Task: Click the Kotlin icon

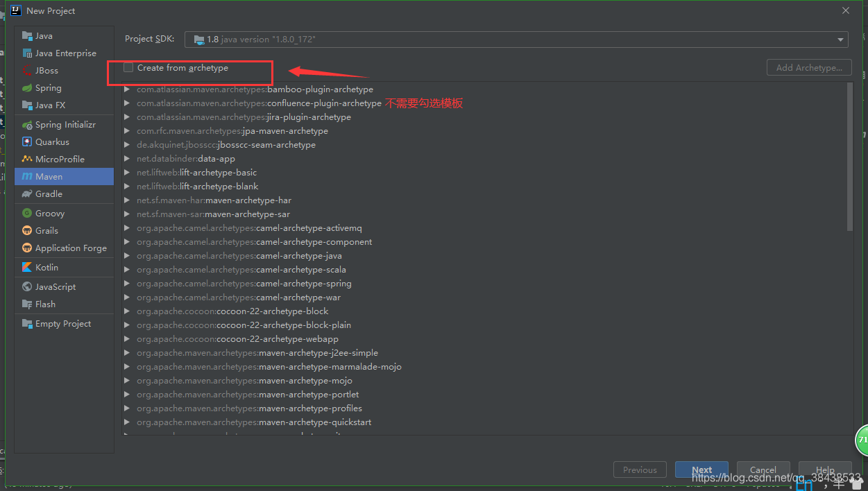Action: point(27,268)
